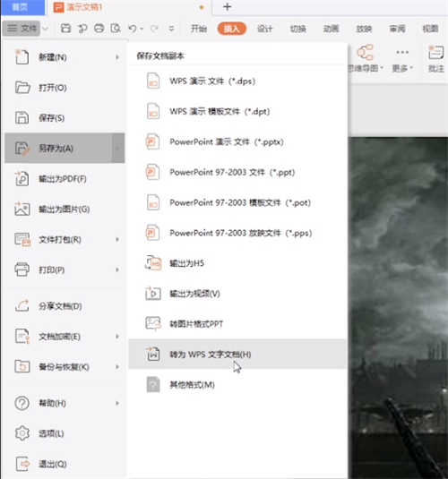Save as PowerPoint 97-2003 模板文件 (*.pot)
The image size is (448, 479).
point(237,202)
